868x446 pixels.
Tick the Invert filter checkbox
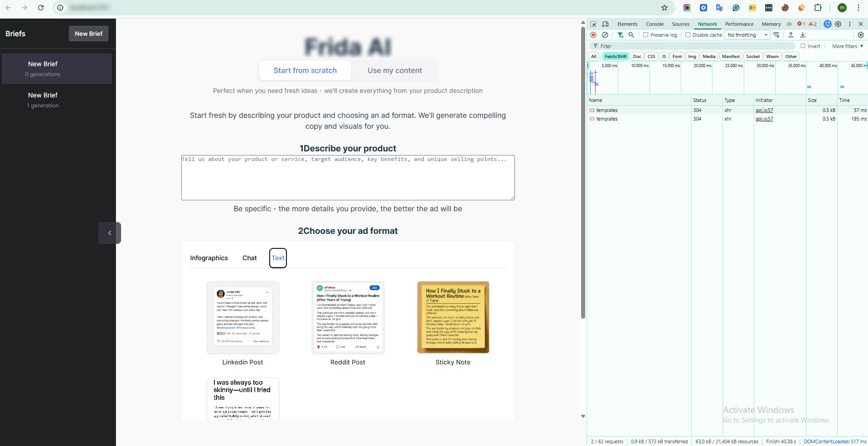coord(803,46)
